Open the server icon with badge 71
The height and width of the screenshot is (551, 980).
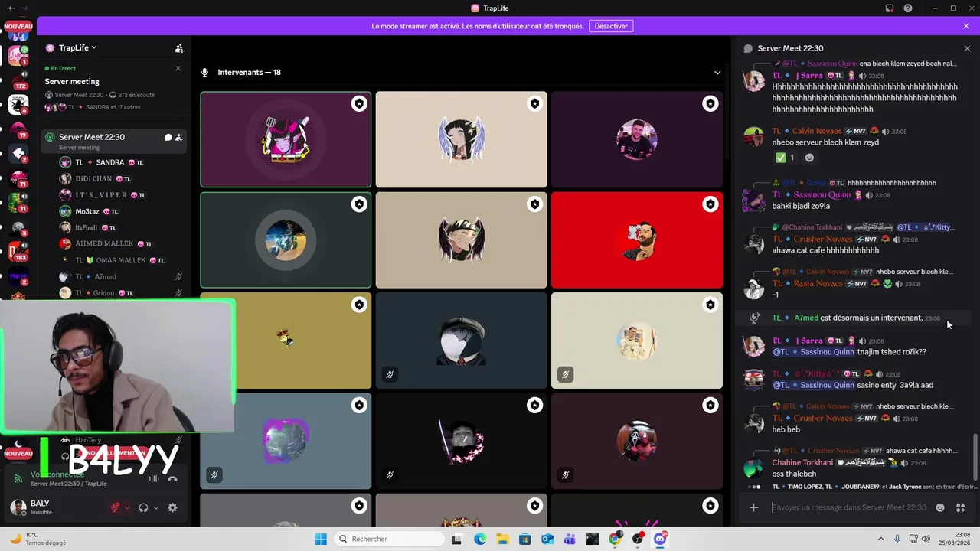(x=18, y=178)
